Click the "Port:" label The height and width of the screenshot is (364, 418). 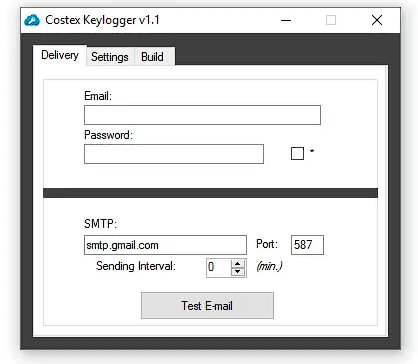pos(267,244)
